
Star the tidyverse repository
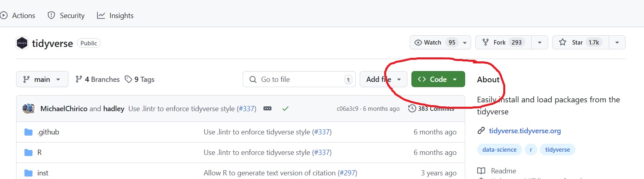pyautogui.click(x=580, y=43)
